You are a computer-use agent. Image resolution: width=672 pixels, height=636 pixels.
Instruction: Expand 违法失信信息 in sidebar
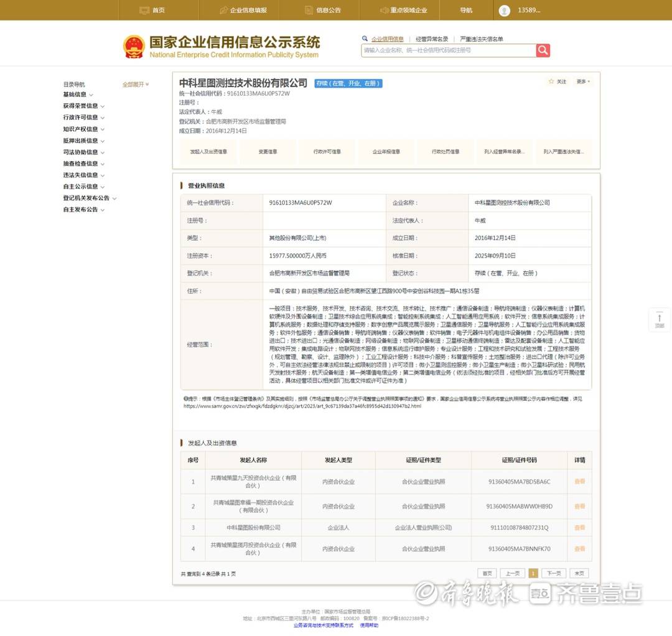point(83,175)
